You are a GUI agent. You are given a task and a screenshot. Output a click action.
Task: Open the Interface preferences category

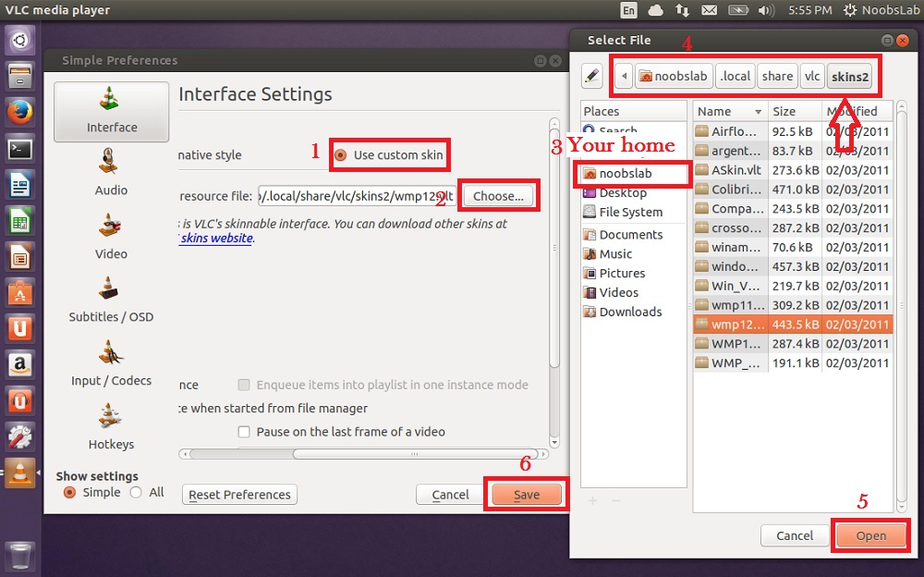[112, 112]
